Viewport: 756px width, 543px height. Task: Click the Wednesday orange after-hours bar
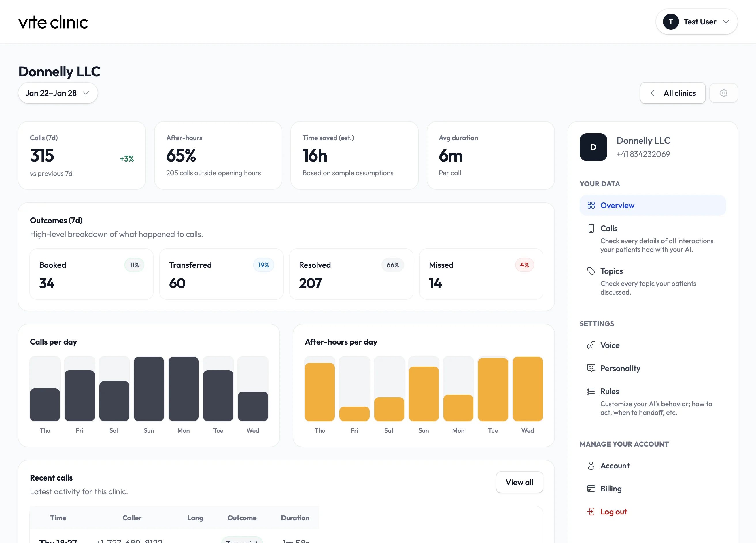(x=527, y=389)
